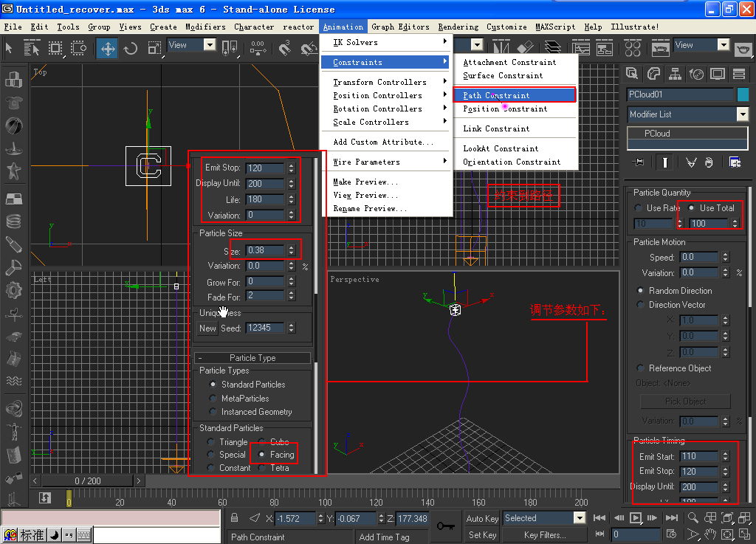Select the Pan View hand tool
The height and width of the screenshot is (544, 756).
tap(710, 534)
